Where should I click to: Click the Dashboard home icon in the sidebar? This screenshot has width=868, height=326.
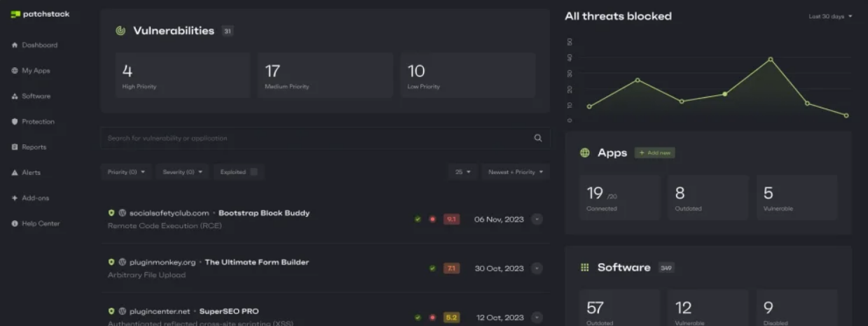(15, 45)
